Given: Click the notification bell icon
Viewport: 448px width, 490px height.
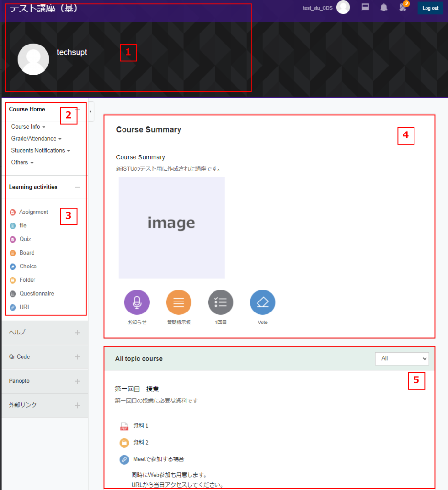Looking at the screenshot, I should [x=384, y=8].
